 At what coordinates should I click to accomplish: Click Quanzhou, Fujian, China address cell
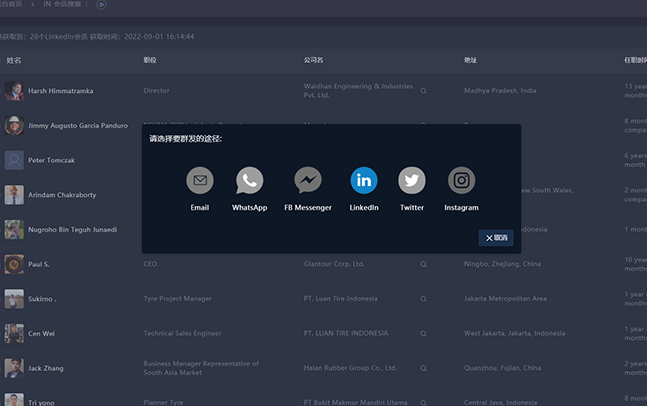502,368
